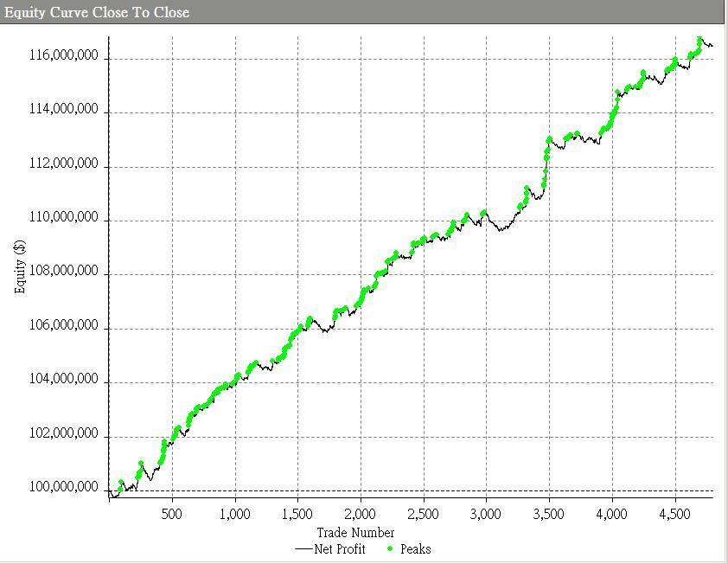728x564 pixels.
Task: Click the 110,000,000 y-axis value
Action: point(64,217)
